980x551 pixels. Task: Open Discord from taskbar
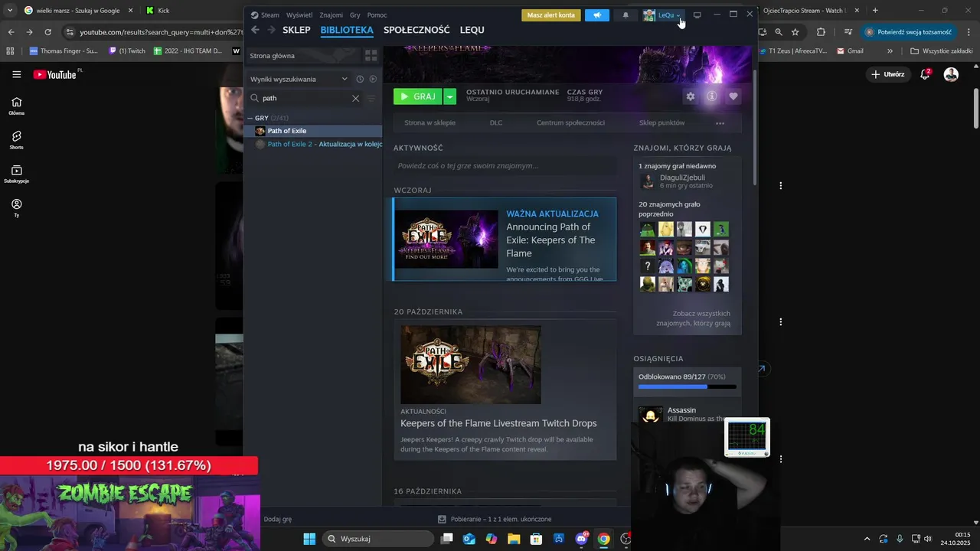(581, 539)
